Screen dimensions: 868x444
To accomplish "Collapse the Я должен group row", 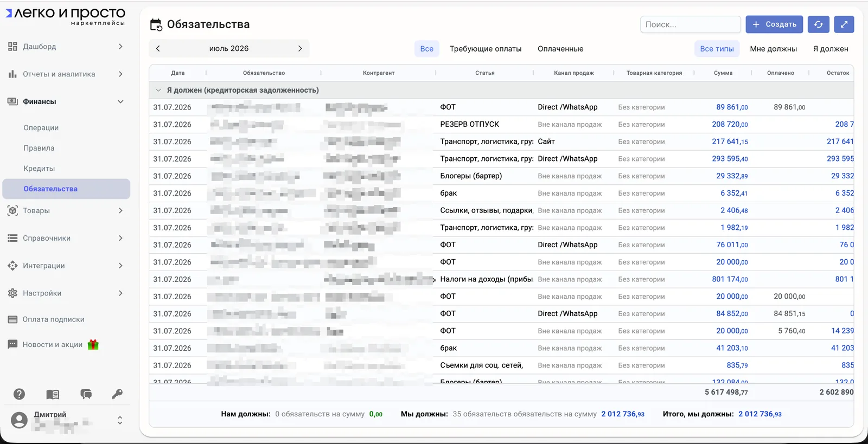I will tap(158, 90).
